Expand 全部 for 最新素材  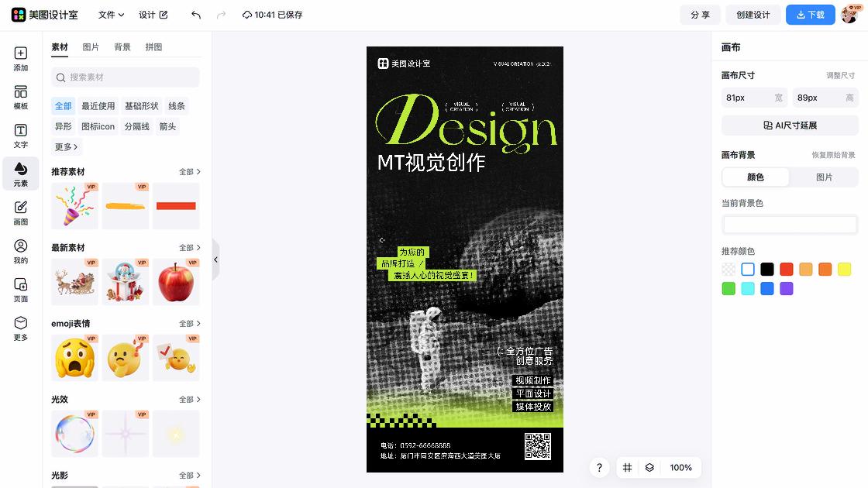click(x=189, y=248)
